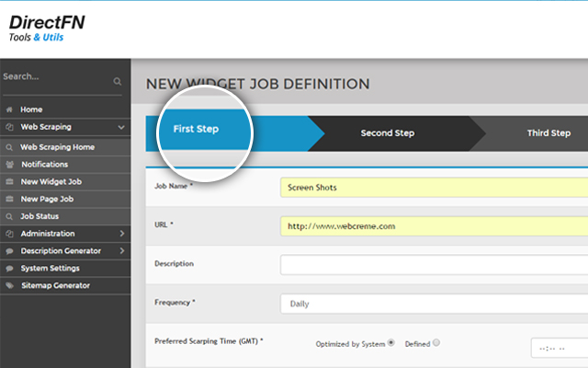Select the Defined radio button

click(436, 342)
